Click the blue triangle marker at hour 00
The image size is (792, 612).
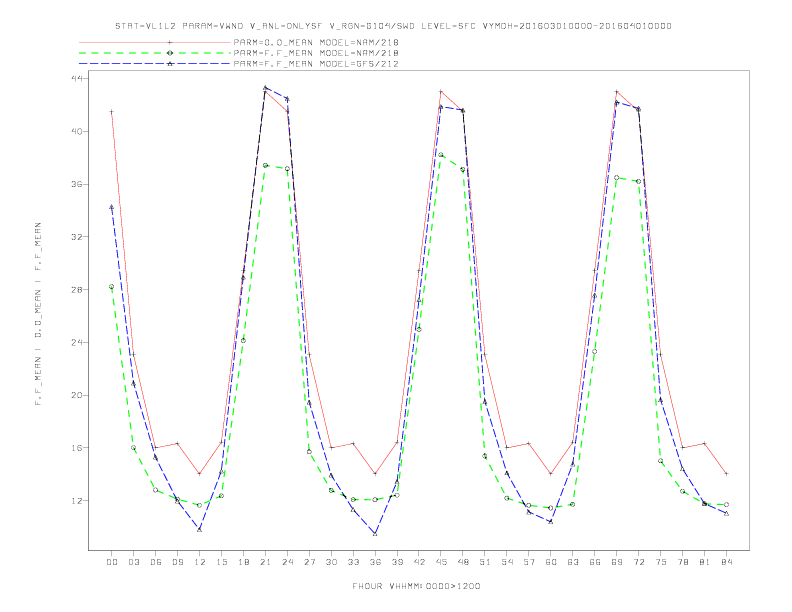click(x=112, y=207)
